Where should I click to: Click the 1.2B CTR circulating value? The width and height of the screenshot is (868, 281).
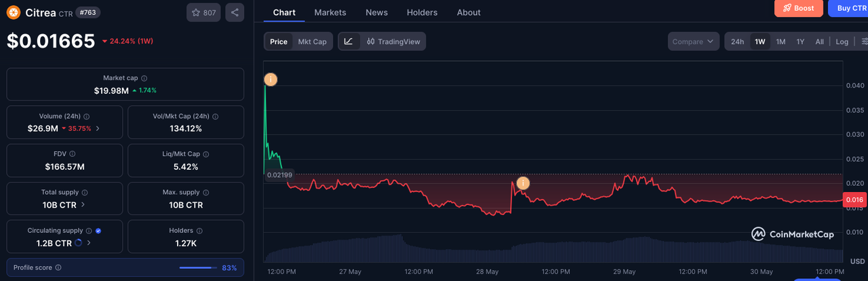[x=55, y=242]
